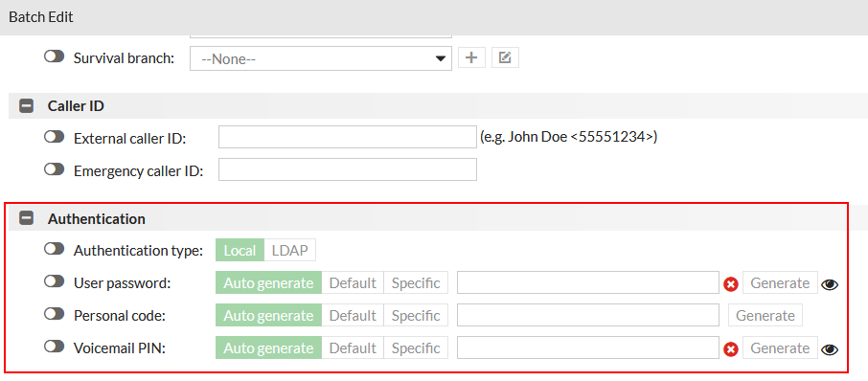Viewport: 868px width, 381px height.
Task: Choose Specific for Personal code
Action: click(x=416, y=316)
